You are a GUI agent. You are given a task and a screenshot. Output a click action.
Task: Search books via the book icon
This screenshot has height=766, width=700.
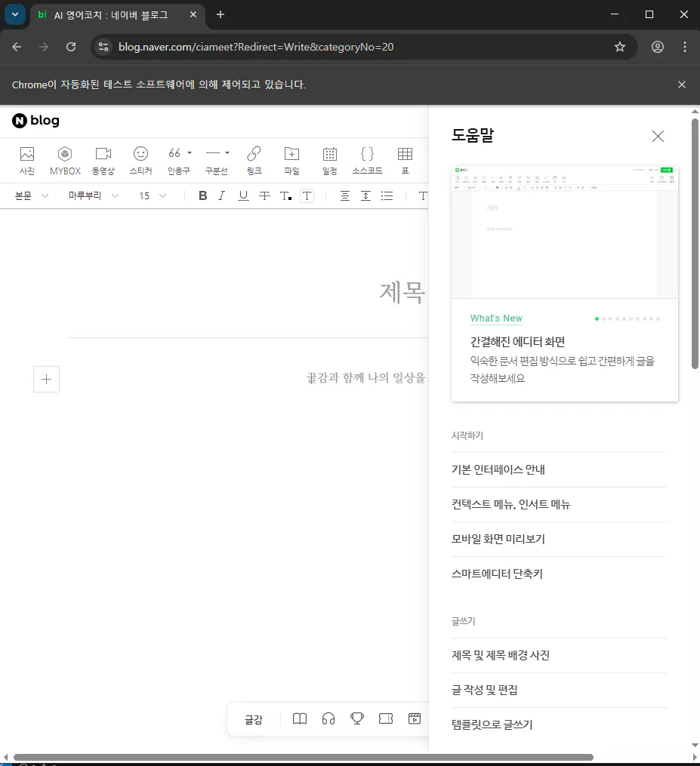(x=300, y=718)
